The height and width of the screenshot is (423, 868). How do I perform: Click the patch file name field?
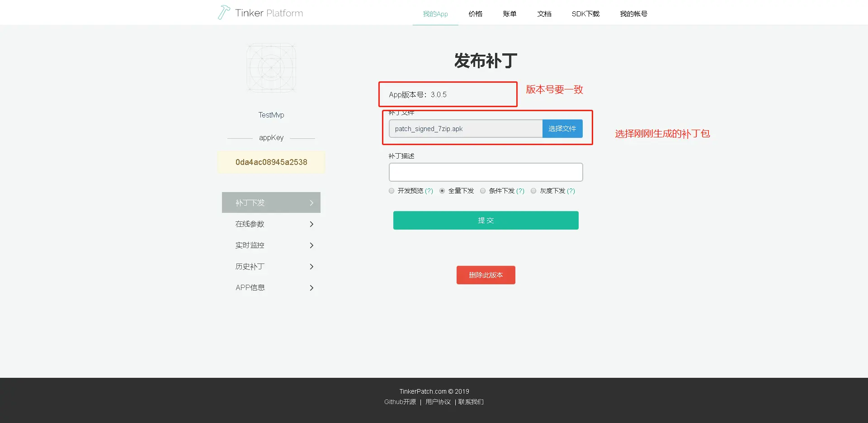[x=466, y=129]
